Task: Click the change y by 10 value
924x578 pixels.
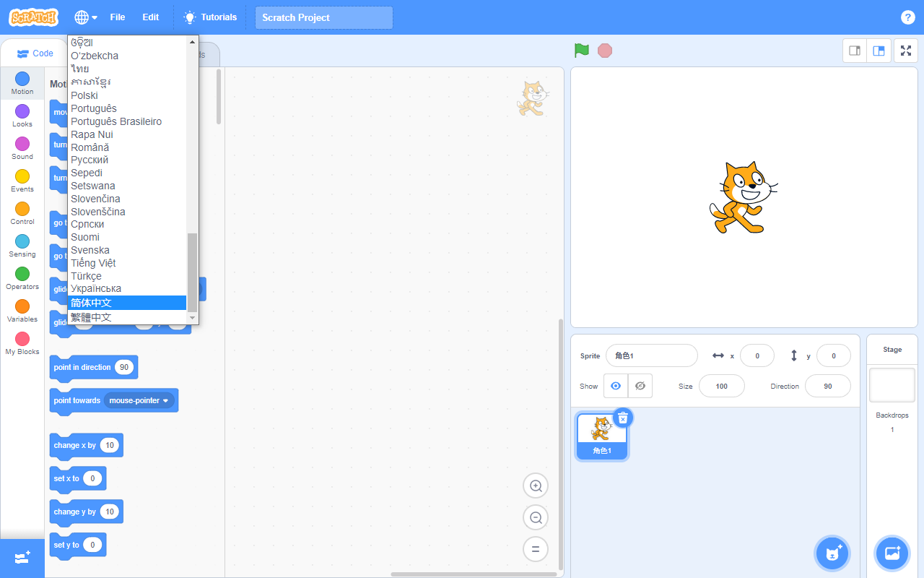Action: 110,512
